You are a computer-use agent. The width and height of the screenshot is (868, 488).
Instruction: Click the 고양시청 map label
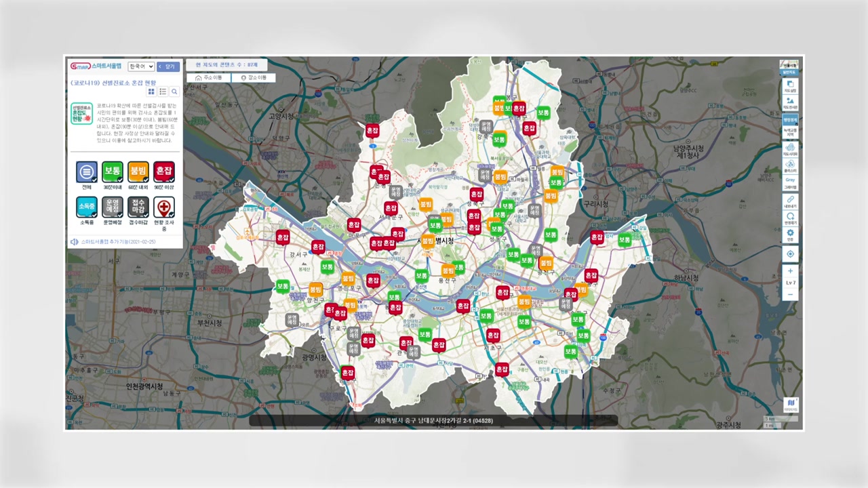pyautogui.click(x=281, y=116)
